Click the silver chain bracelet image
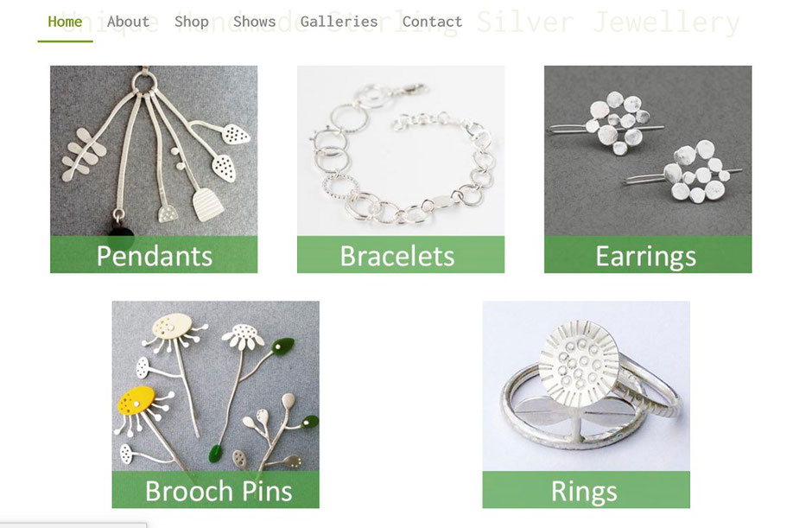Screen dimensions: 812x528 pyautogui.click(x=401, y=150)
